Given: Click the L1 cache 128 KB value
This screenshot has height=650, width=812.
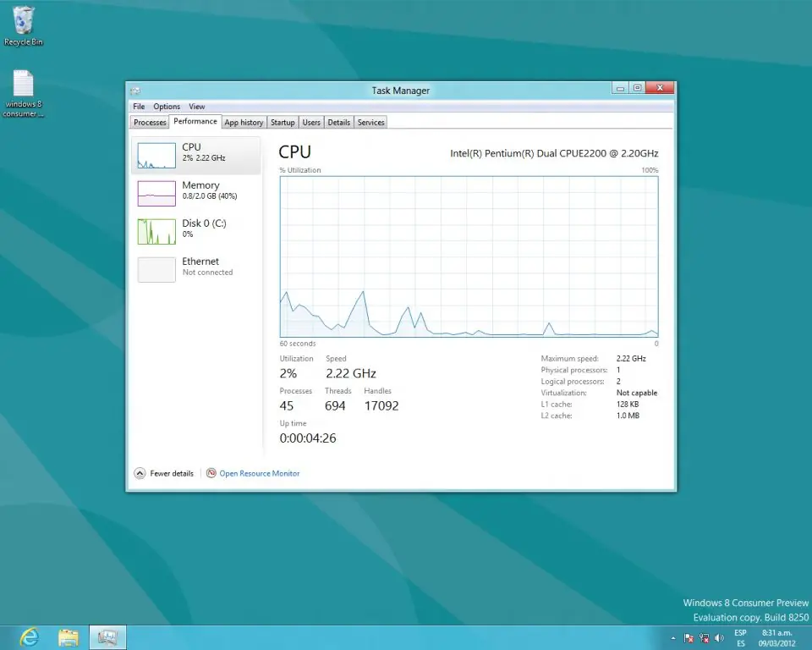Looking at the screenshot, I should pos(627,405).
